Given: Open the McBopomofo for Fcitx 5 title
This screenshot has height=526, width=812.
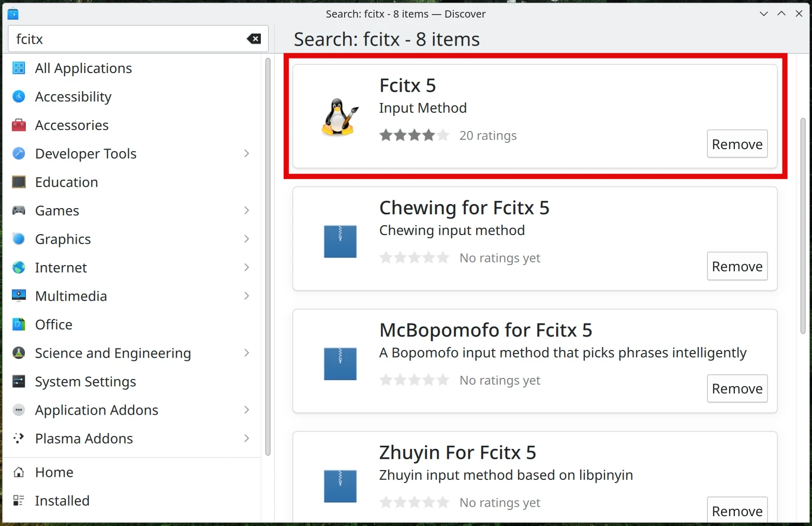Looking at the screenshot, I should (485, 330).
